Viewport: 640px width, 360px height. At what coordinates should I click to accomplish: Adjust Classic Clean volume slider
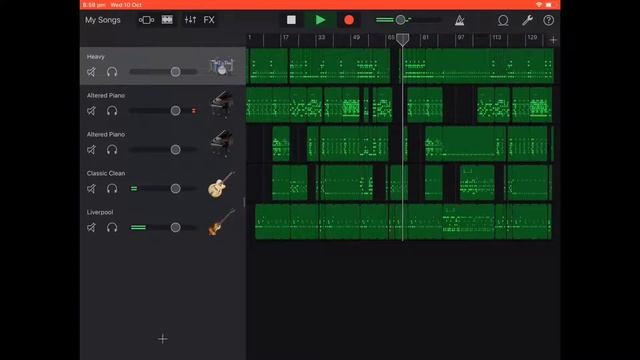[x=163, y=189]
